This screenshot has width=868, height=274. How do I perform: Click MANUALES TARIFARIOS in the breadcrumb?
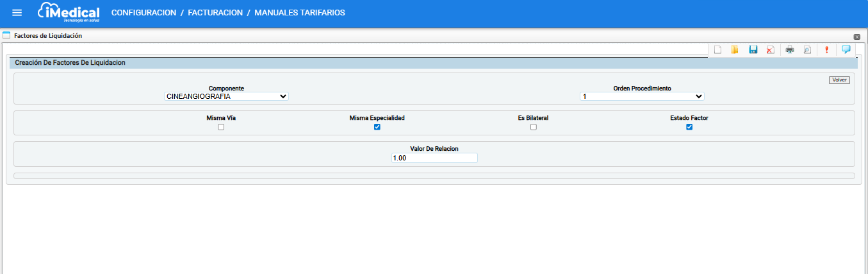[300, 13]
